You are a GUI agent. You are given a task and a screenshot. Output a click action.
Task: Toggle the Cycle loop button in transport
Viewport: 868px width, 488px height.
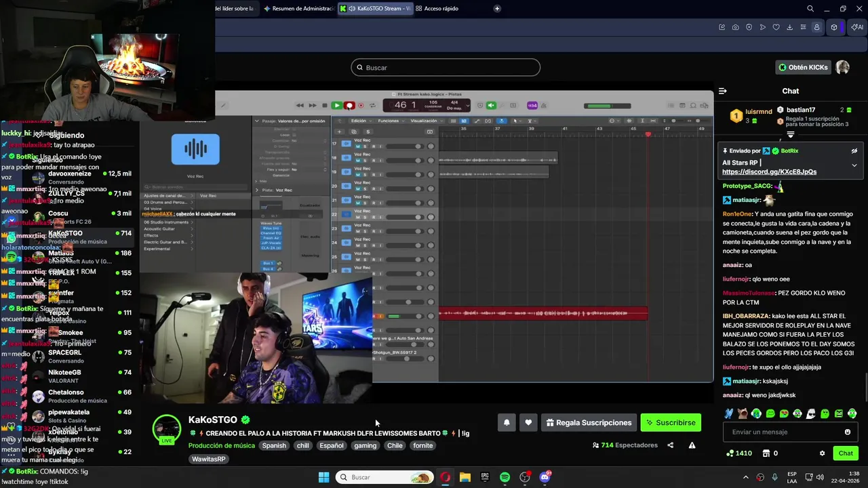pos(372,106)
